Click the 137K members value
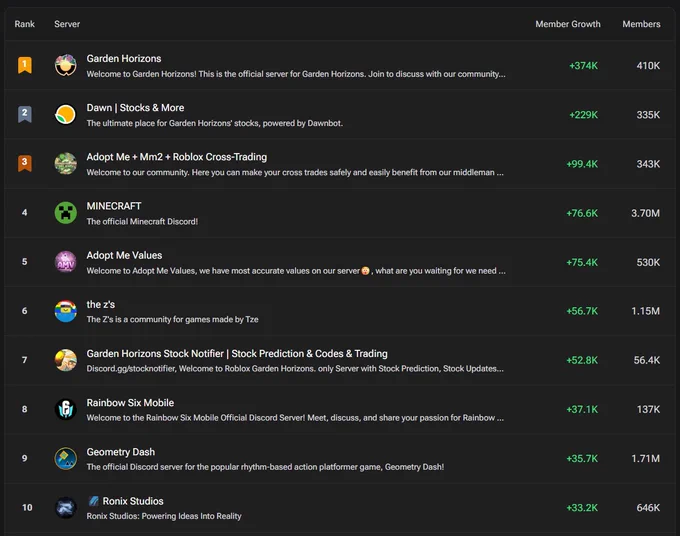Image resolution: width=680 pixels, height=536 pixels. [x=648, y=409]
